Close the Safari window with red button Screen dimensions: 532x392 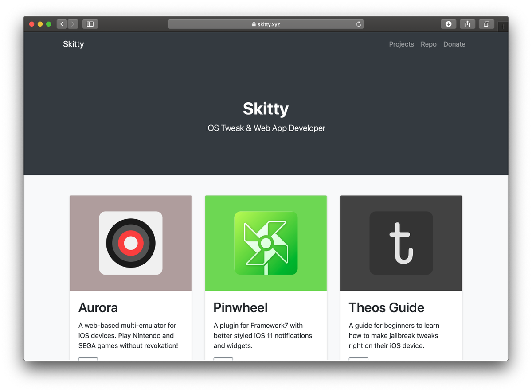tap(32, 24)
